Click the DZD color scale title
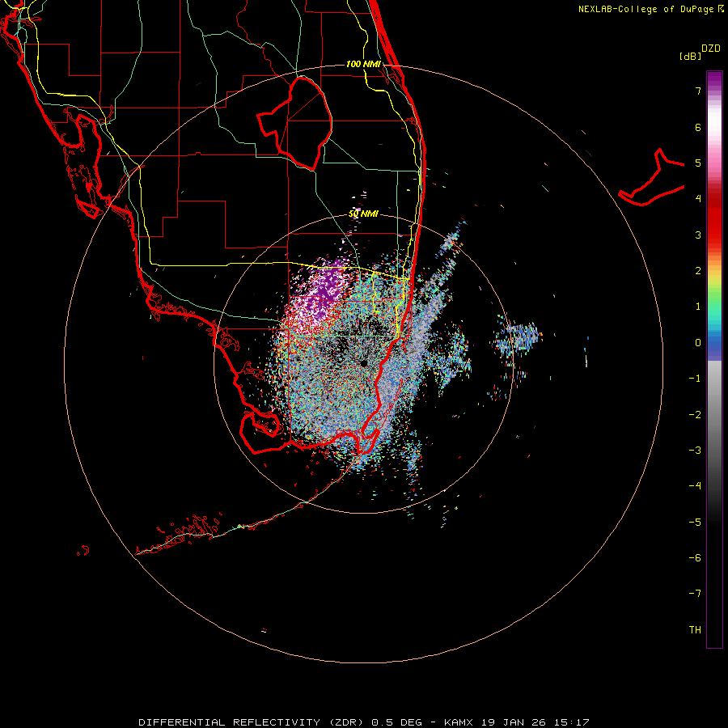The width and height of the screenshot is (728, 728). 711,49
